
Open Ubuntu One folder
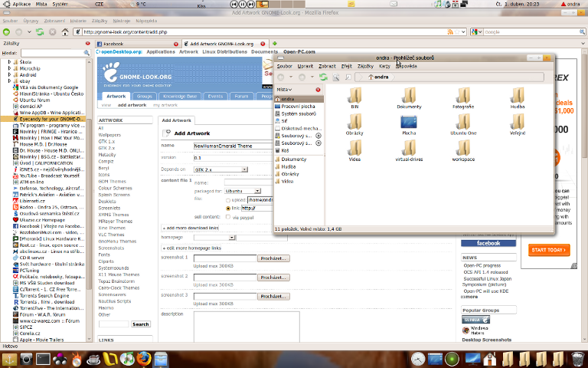463,125
